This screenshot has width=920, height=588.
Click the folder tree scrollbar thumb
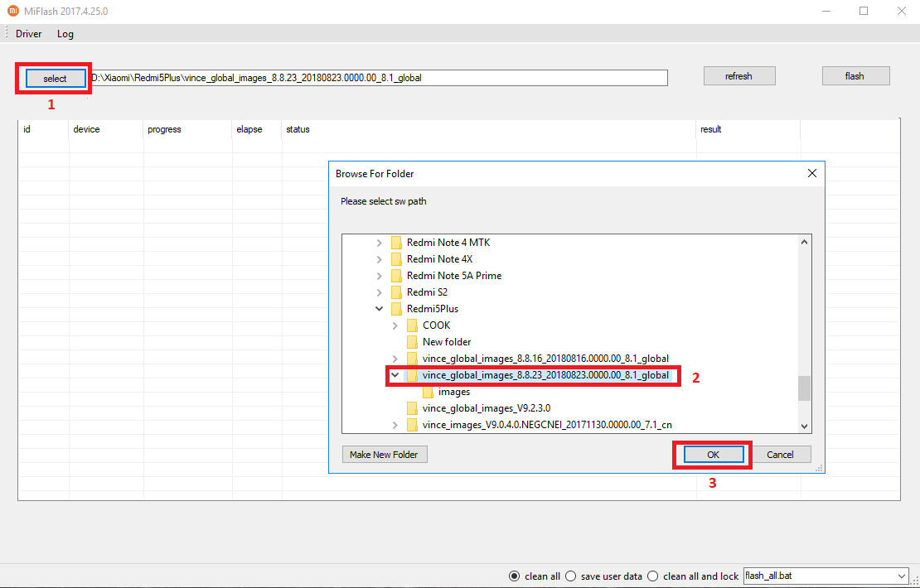(804, 388)
